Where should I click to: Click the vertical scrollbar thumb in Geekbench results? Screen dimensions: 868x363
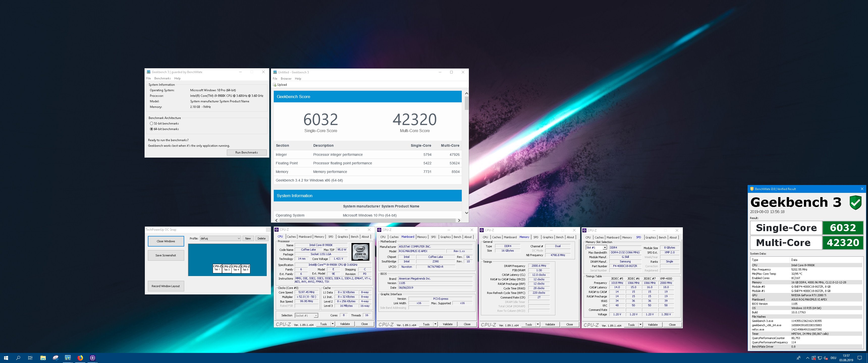(466, 103)
